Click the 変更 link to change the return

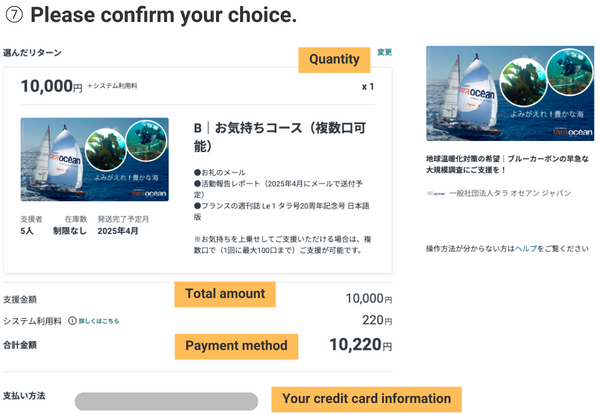tap(385, 52)
